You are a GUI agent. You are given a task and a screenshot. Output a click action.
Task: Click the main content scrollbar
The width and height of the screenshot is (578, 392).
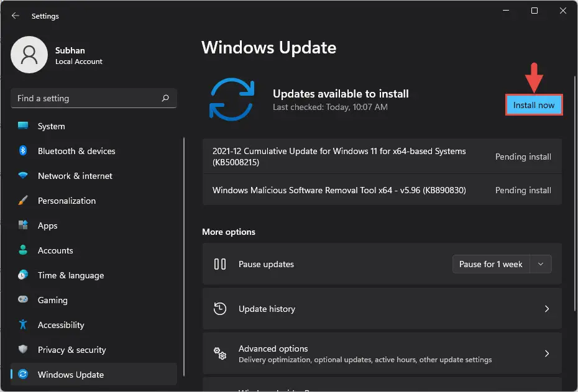click(x=575, y=193)
